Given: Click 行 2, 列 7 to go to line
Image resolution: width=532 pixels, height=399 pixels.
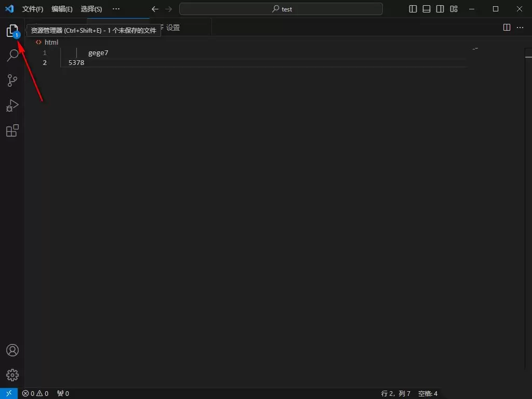Looking at the screenshot, I should click(395, 393).
